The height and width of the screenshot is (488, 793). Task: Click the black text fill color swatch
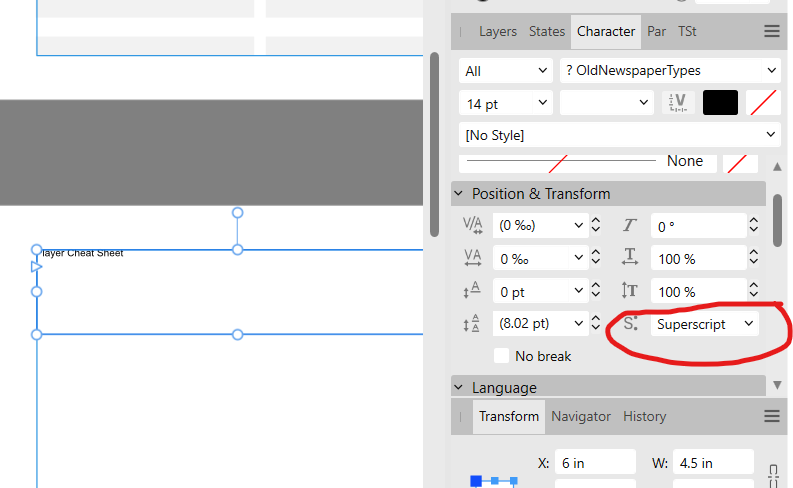[x=720, y=103]
